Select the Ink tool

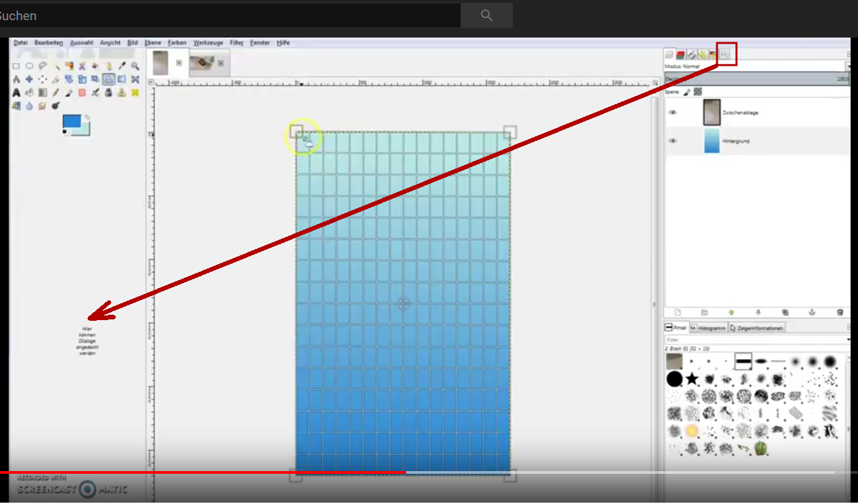coord(108,93)
